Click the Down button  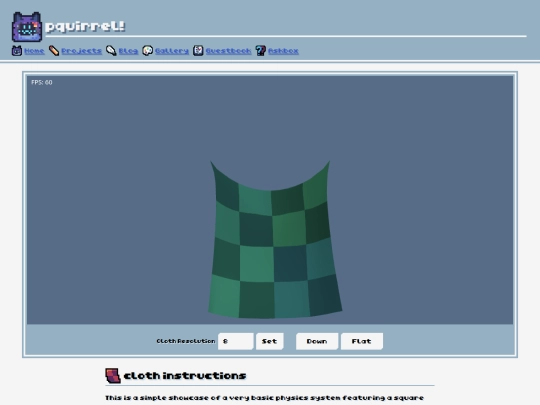[317, 341]
